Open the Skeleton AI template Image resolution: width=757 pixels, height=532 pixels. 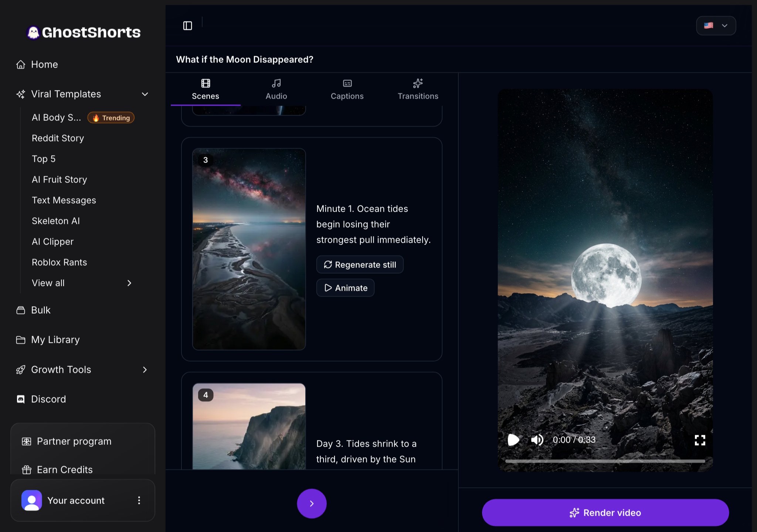(56, 221)
